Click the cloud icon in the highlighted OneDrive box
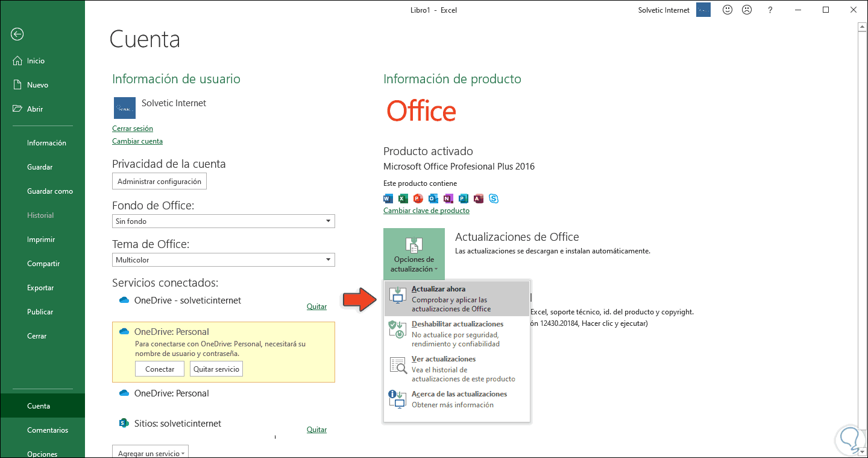 pyautogui.click(x=124, y=331)
